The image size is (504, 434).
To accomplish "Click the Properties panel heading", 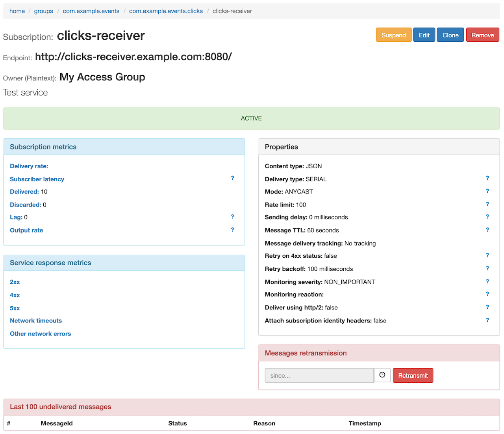I will tap(282, 147).
